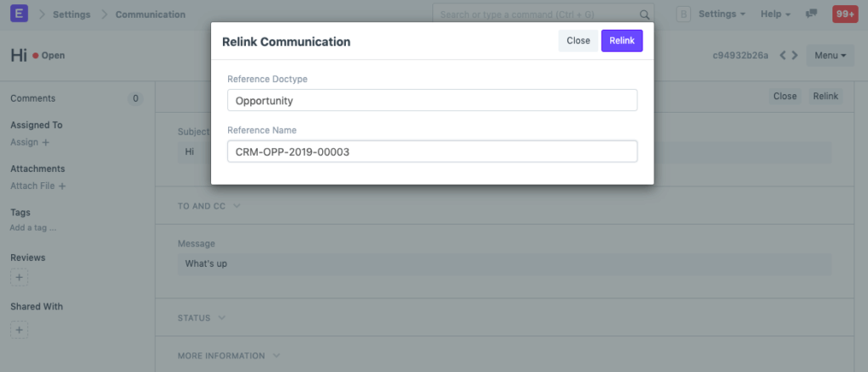Go to previous document arrow
Screen dimensions: 868x372
click(x=784, y=56)
